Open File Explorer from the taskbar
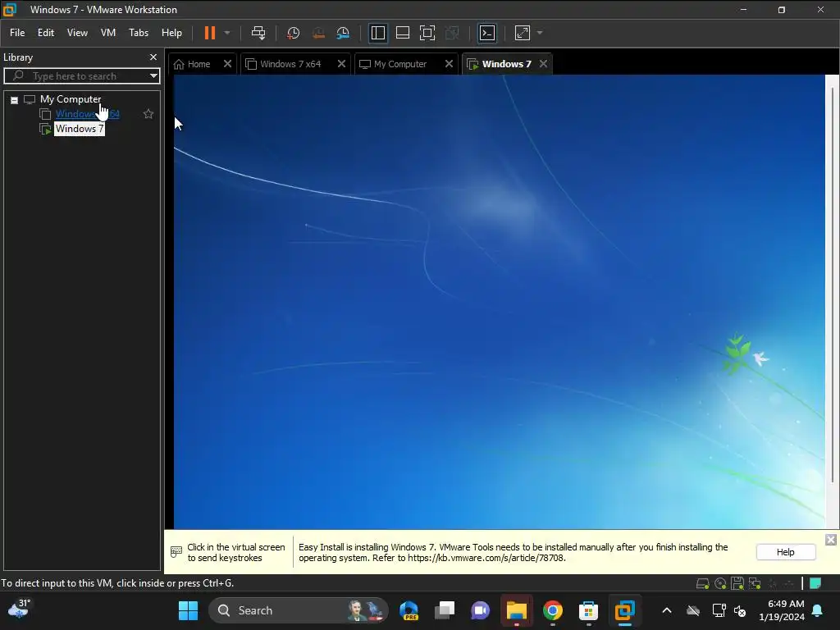This screenshot has width=840, height=630. point(517,610)
